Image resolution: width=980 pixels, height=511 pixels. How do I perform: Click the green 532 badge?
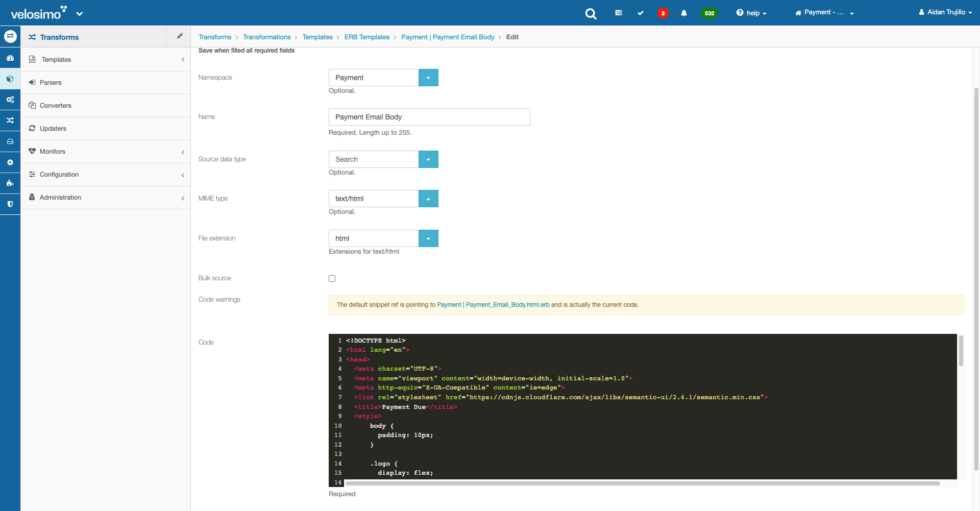tap(709, 13)
